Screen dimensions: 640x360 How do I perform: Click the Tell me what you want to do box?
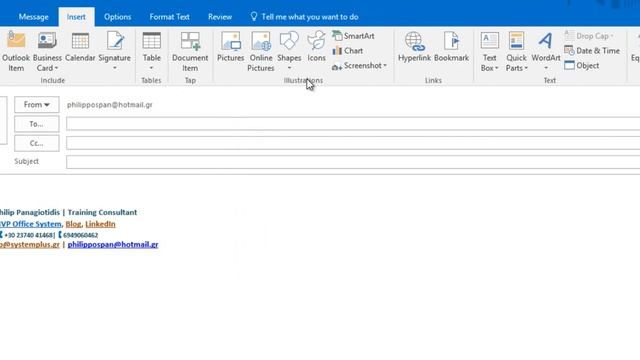pyautogui.click(x=304, y=17)
